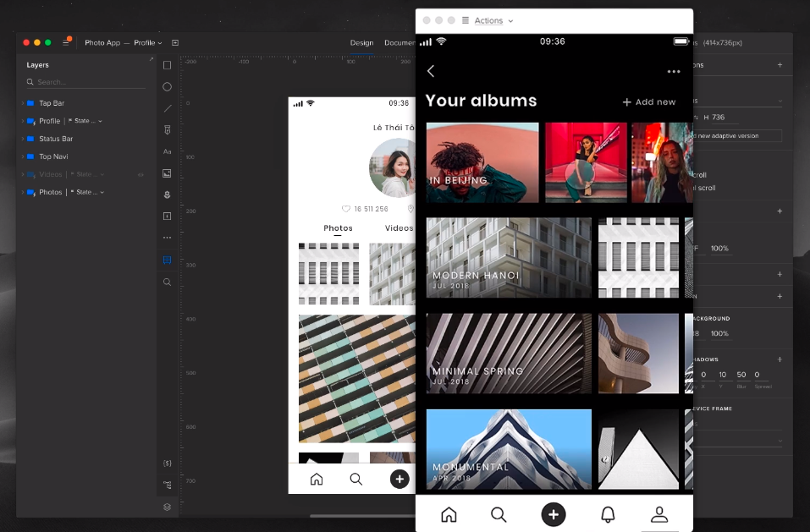This screenshot has height=532, width=810.
Task: Select the Photos tab on profile screen
Action: (x=338, y=228)
